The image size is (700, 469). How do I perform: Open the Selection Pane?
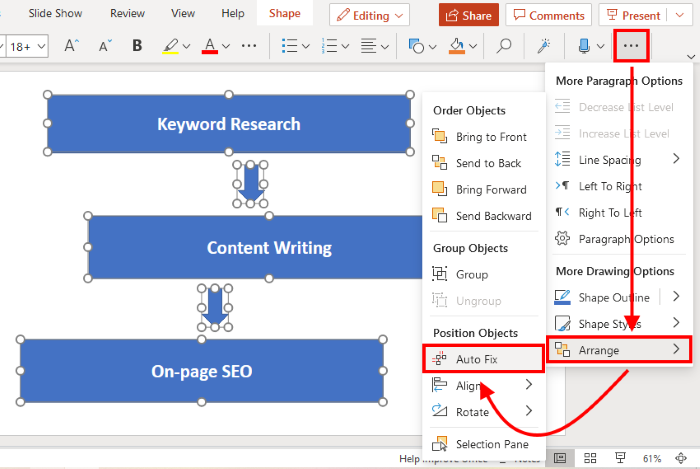pyautogui.click(x=483, y=444)
